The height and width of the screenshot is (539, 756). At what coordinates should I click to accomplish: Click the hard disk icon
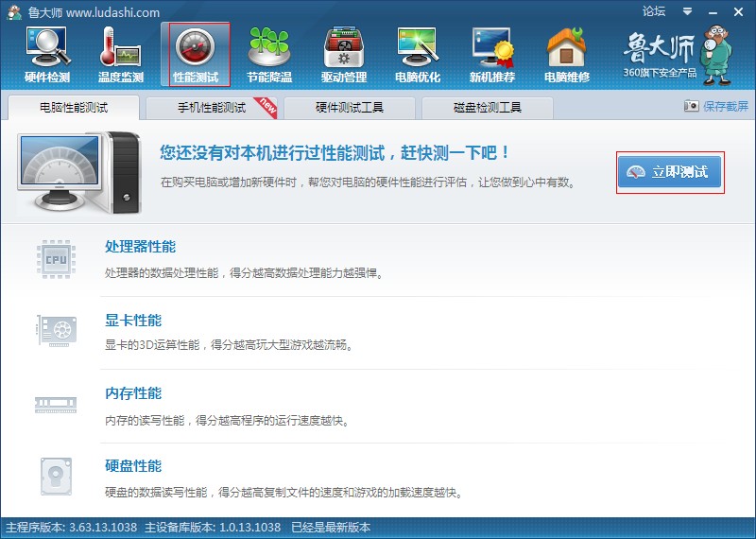56,477
